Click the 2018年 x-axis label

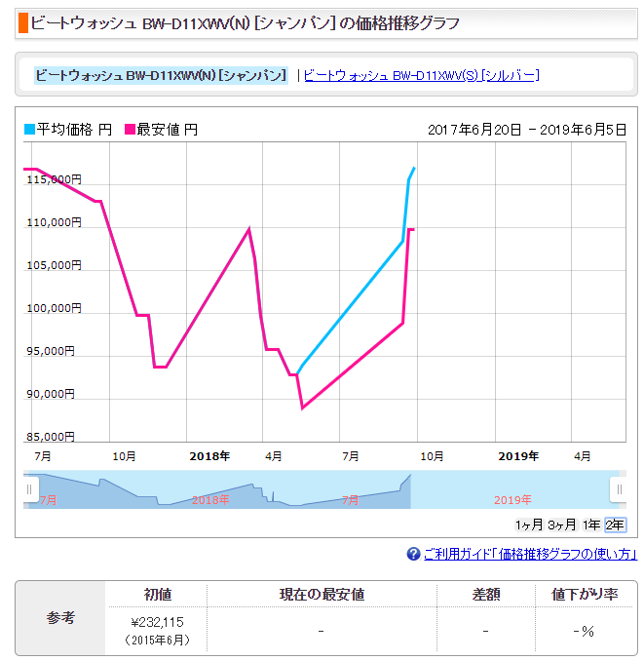click(209, 456)
